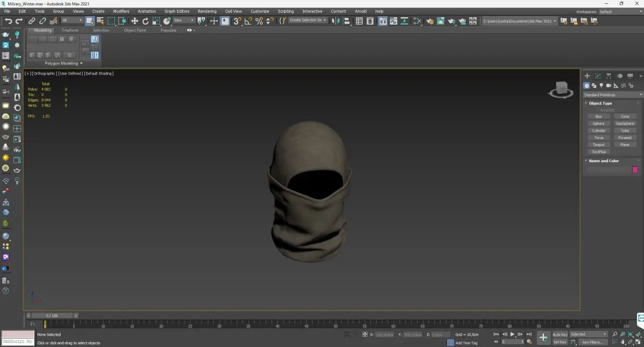Click the Undo arrow icon

coord(8,21)
